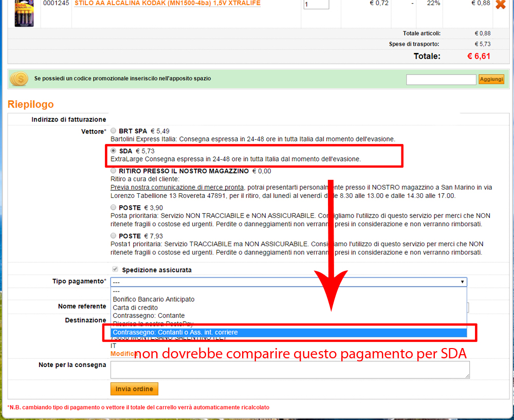This screenshot has width=514, height=420.
Task: Click the promotional code input field
Action: [x=441, y=79]
